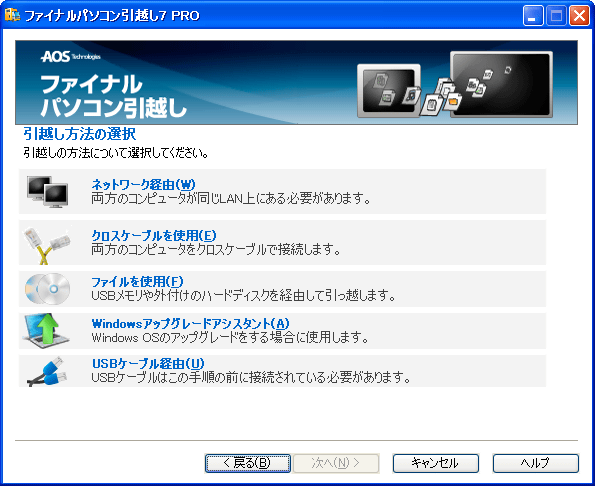Click the キャンセル button
The width and height of the screenshot is (595, 486).
pyautogui.click(x=436, y=463)
